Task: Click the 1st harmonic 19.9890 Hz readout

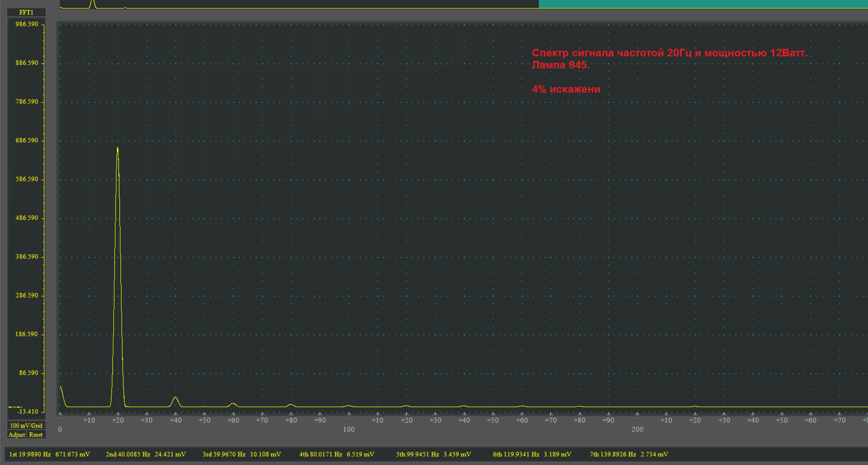Action: pos(49,454)
